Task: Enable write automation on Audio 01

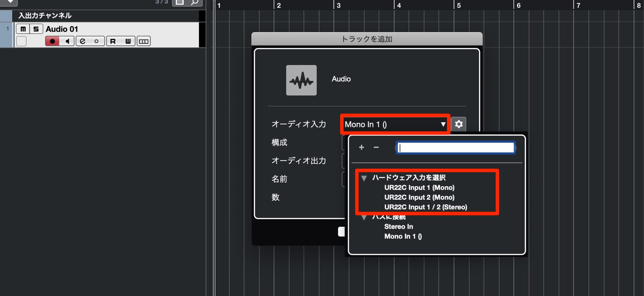Action: tap(128, 41)
